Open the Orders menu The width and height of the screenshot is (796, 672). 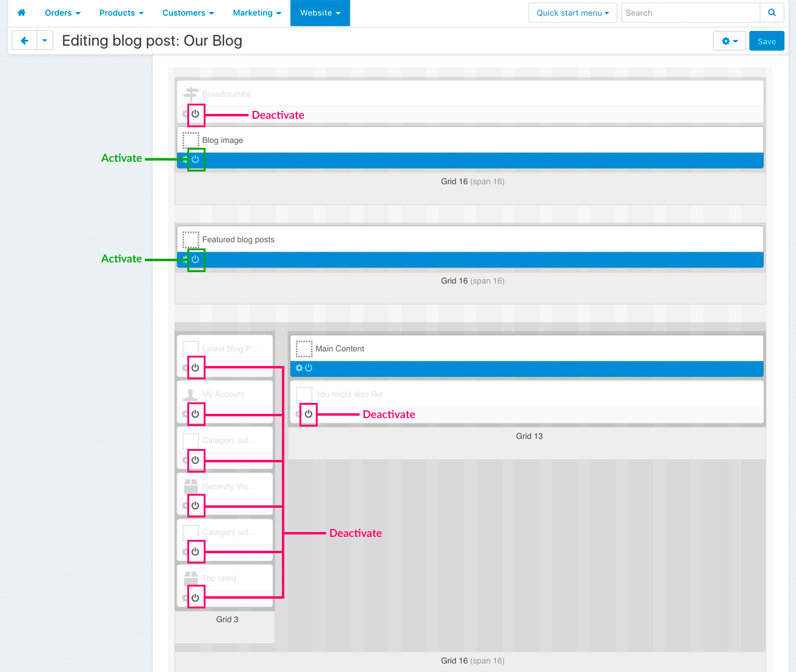(x=62, y=13)
